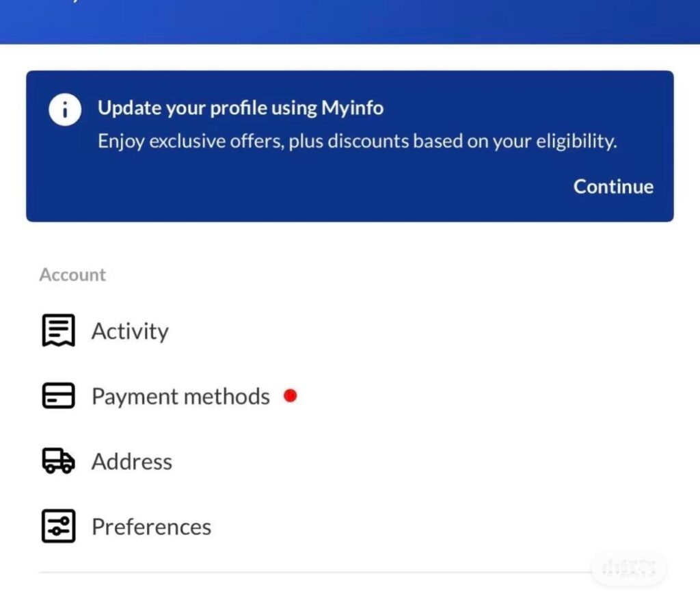The height and width of the screenshot is (600, 700).
Task: Click empty banner space left of Continue
Action: [x=308, y=187]
